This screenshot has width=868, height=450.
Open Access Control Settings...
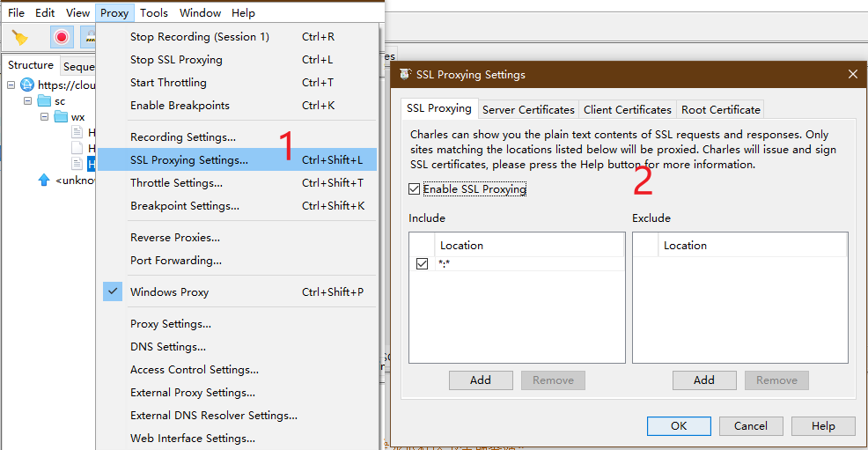(238, 369)
